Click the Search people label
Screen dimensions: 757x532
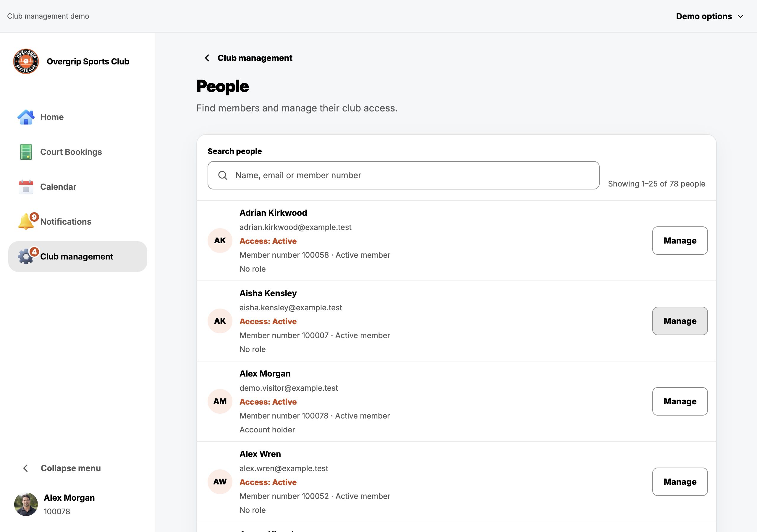click(x=234, y=151)
